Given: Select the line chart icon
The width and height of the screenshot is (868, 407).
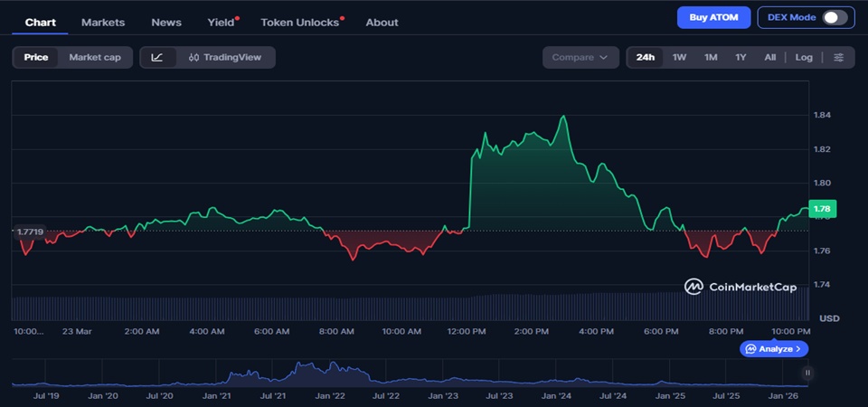Looking at the screenshot, I should pyautogui.click(x=157, y=58).
